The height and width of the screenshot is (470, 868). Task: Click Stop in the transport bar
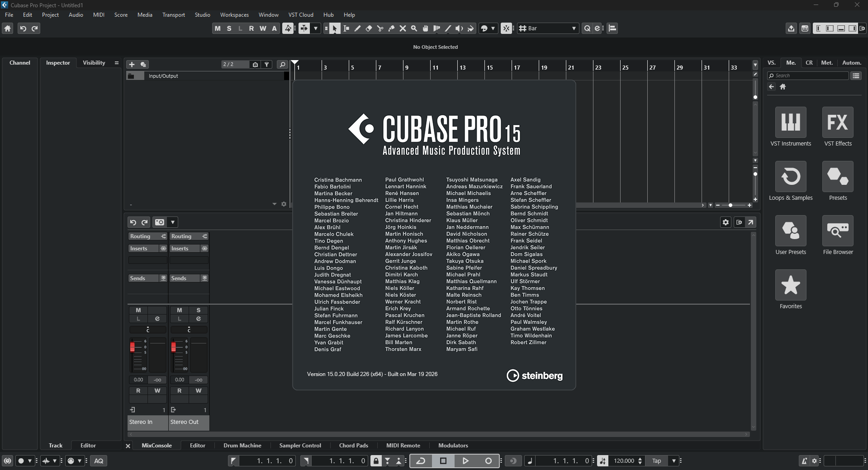point(443,461)
